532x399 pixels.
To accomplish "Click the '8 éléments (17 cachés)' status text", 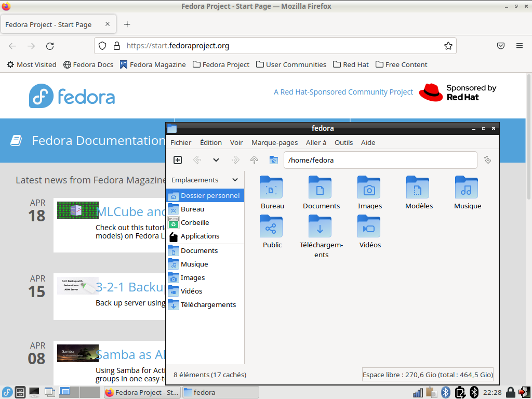I will [x=210, y=375].
